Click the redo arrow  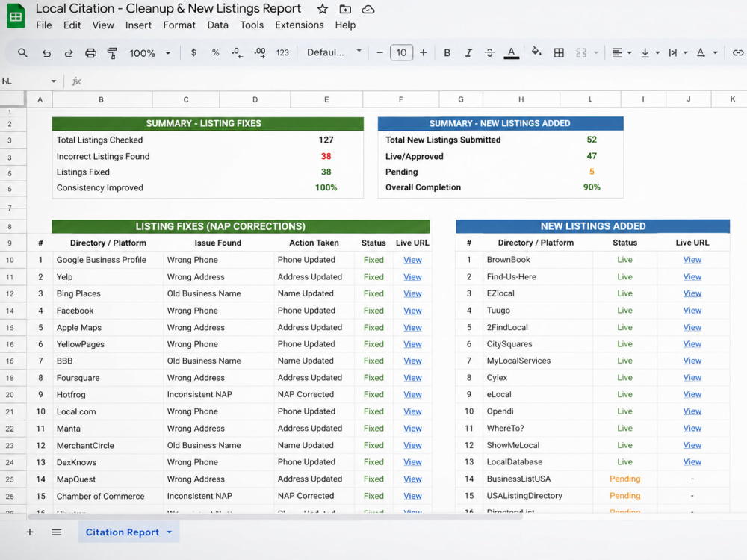(69, 53)
